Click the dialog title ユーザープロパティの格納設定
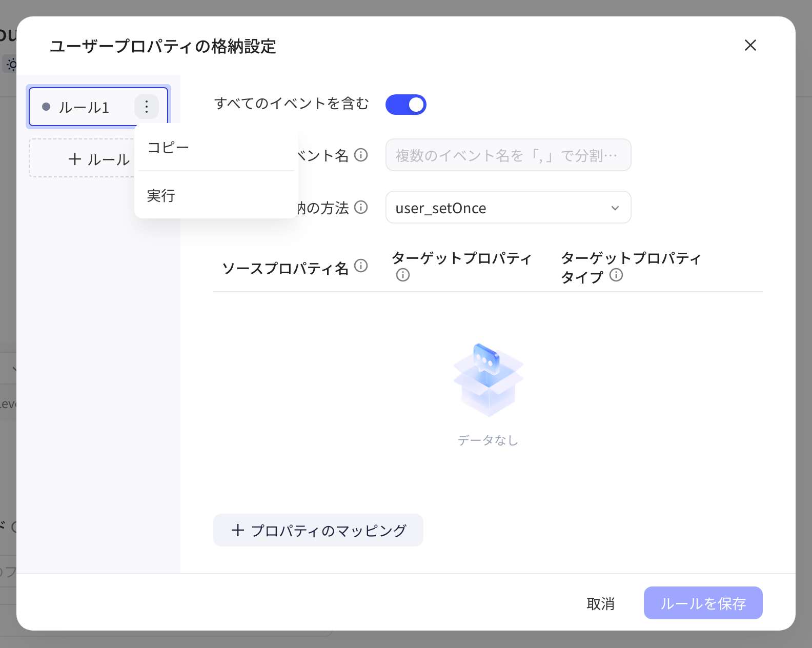 click(163, 46)
